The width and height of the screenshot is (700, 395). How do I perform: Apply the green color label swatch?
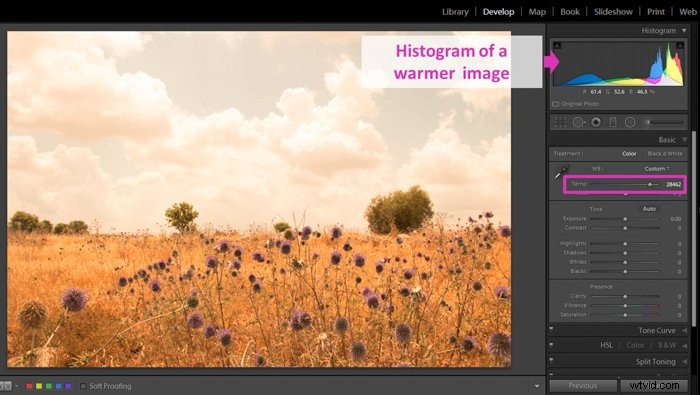click(49, 386)
